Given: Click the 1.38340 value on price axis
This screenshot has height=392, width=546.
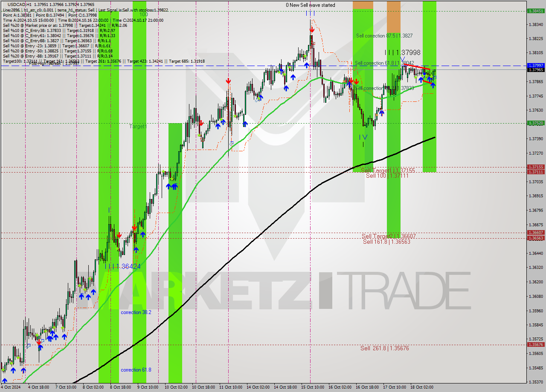Looking at the screenshot, I should (535, 24).
